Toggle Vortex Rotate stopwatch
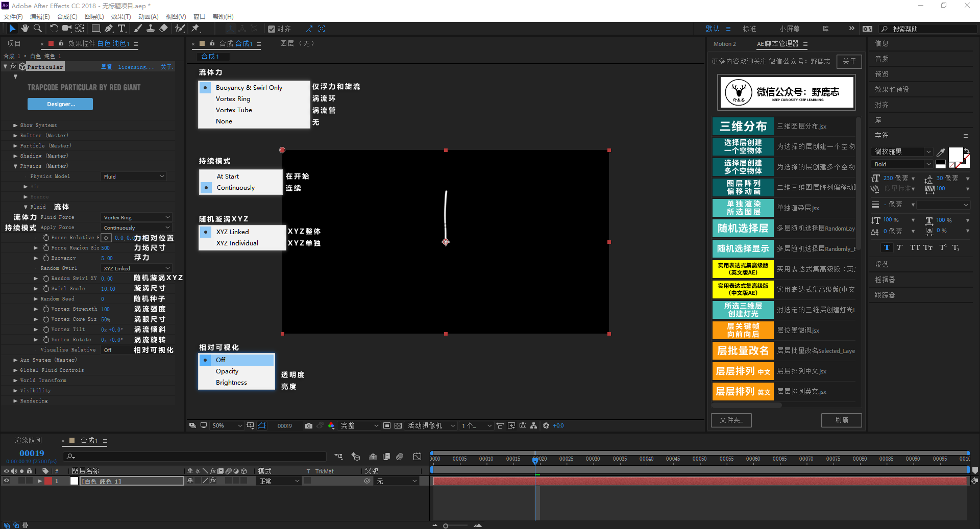 coord(46,340)
